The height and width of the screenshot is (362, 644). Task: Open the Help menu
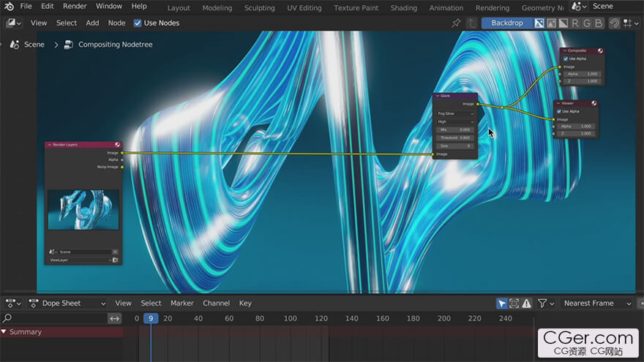coord(139,6)
